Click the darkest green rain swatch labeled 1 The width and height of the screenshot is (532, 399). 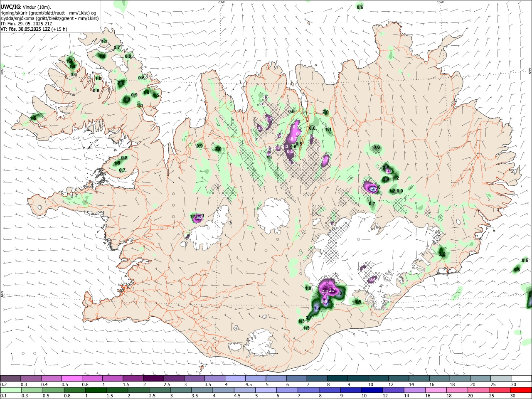point(96,390)
